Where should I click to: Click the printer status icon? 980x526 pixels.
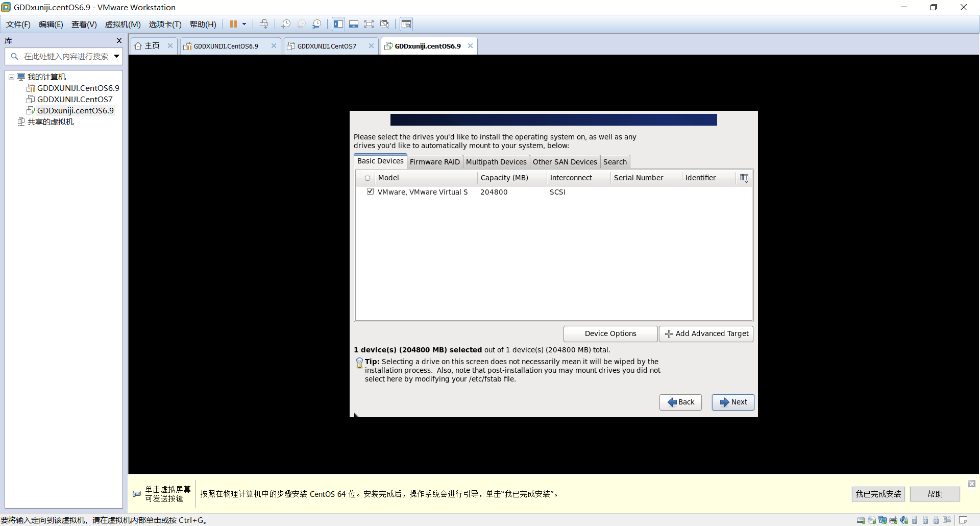point(893,520)
